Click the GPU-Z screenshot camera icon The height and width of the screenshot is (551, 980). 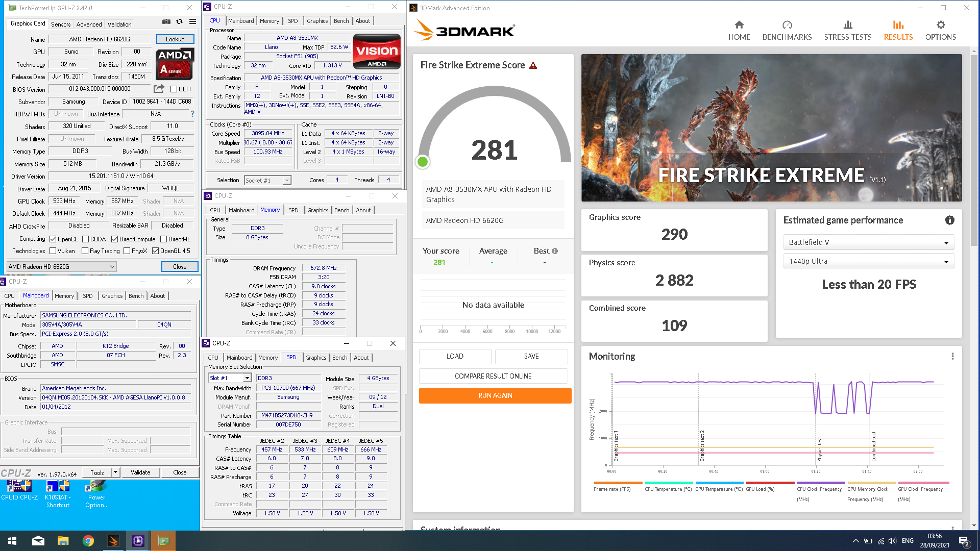point(166,22)
